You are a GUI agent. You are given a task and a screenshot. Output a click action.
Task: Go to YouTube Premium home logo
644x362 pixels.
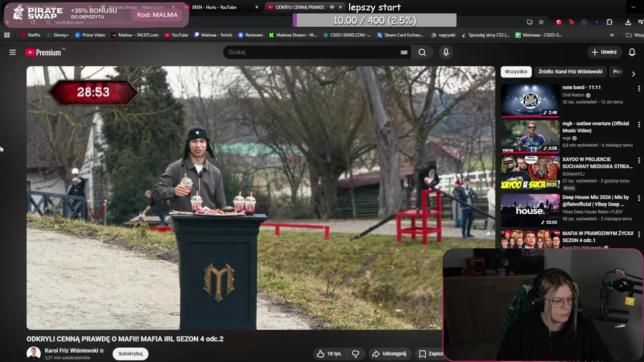point(43,52)
